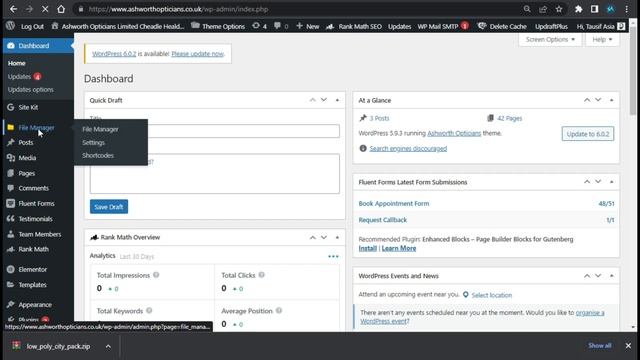Open Theme Options in admin bar
640x360 pixels.
point(218,26)
